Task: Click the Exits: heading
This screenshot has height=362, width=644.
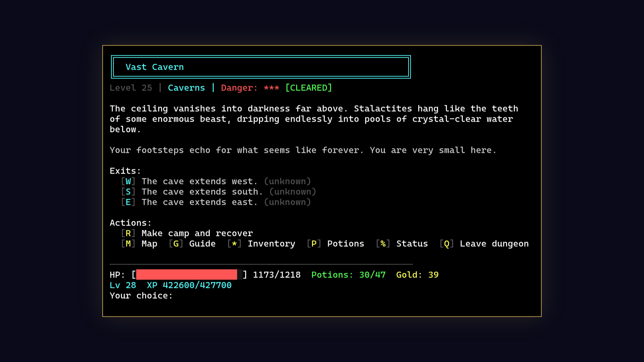Action: coord(125,171)
